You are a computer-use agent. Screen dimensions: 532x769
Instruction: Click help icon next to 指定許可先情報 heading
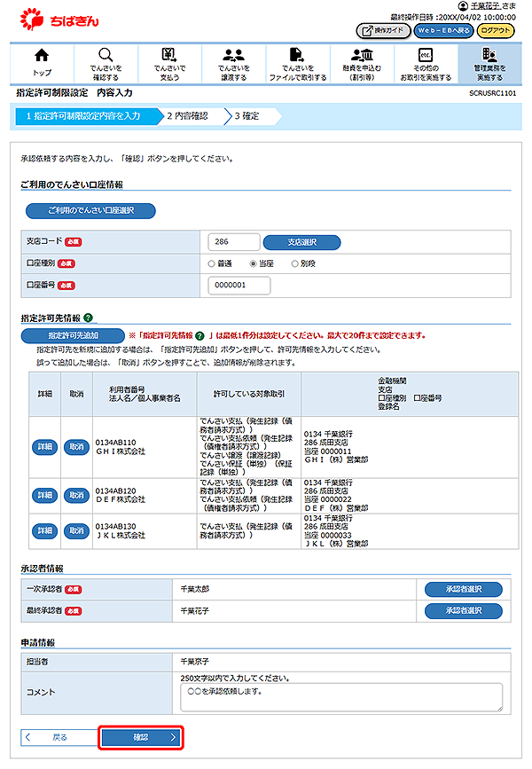point(89,318)
